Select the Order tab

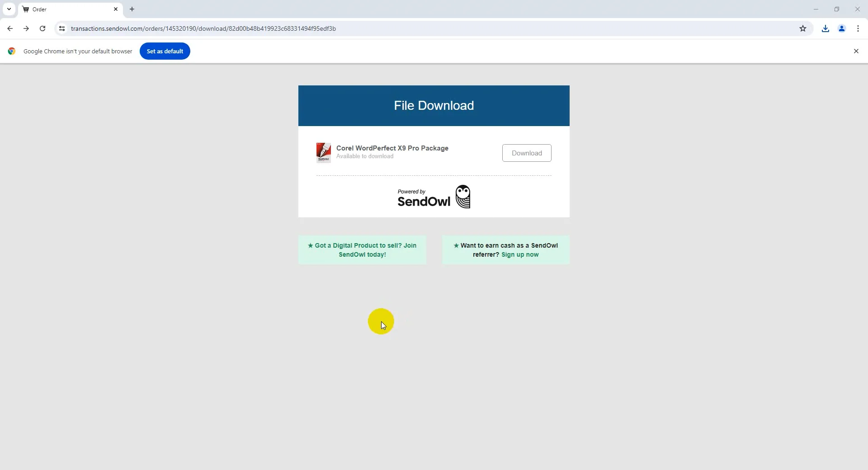(70, 9)
